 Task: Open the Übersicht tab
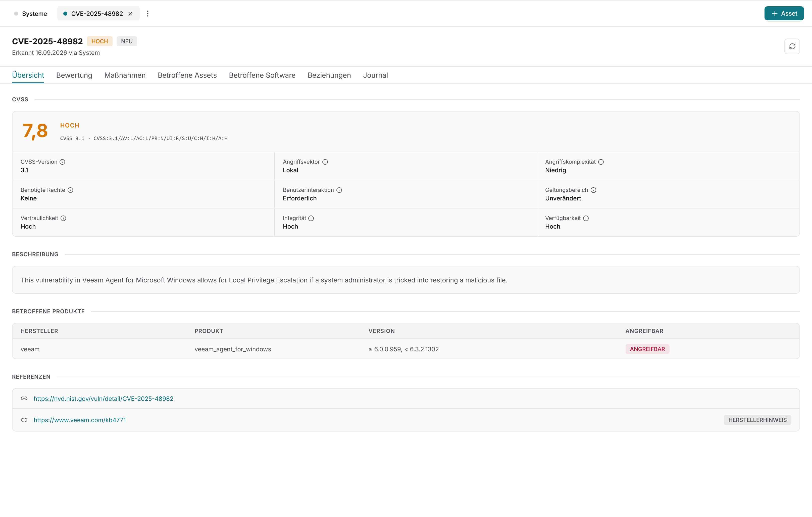[x=28, y=75]
